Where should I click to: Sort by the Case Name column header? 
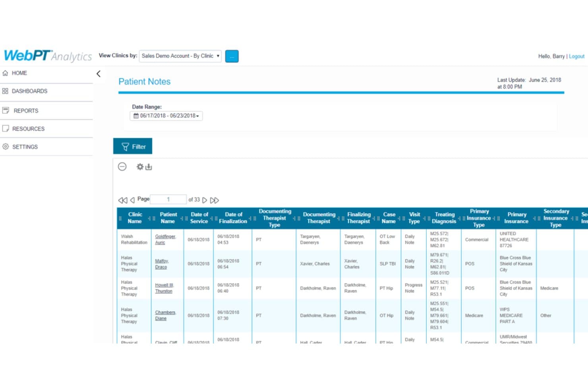pos(389,218)
